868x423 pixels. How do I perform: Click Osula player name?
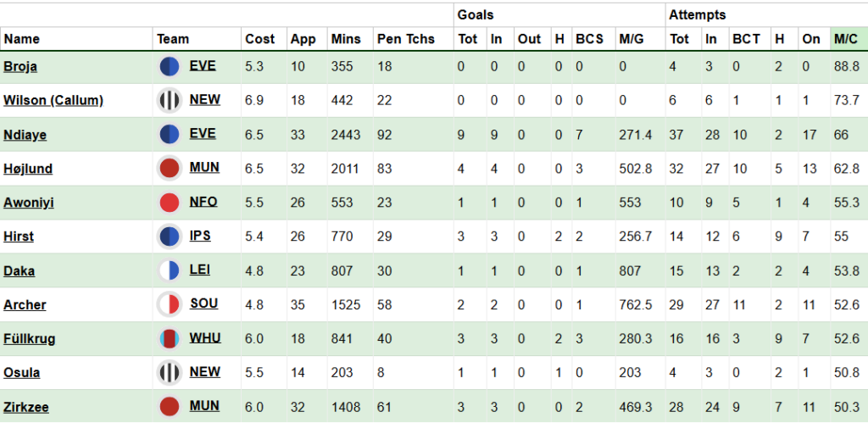pos(21,373)
